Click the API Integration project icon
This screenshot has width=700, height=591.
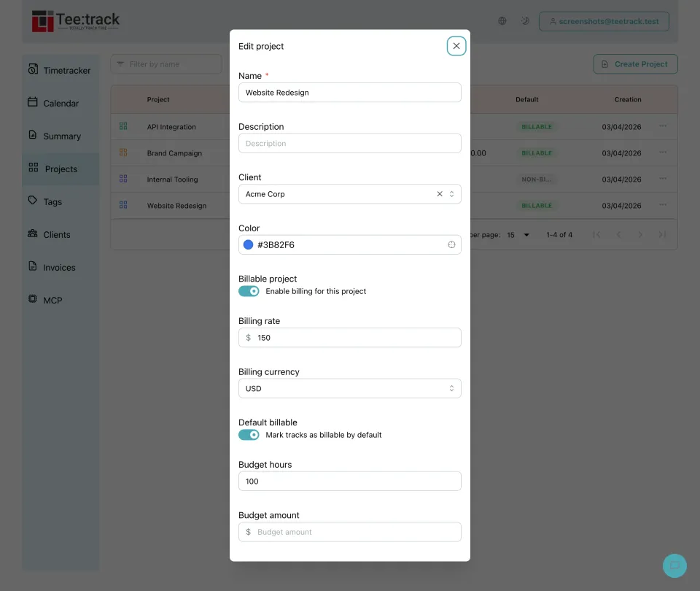[123, 126]
